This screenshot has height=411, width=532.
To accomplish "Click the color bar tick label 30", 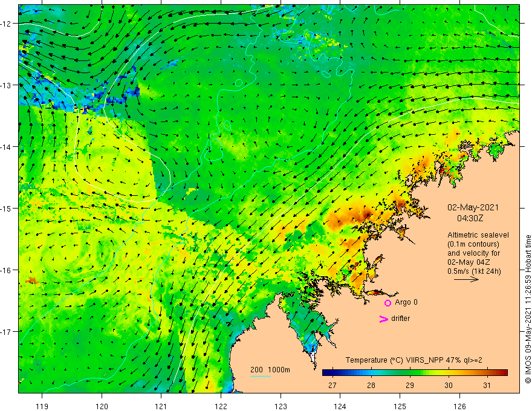I will pos(449,385).
